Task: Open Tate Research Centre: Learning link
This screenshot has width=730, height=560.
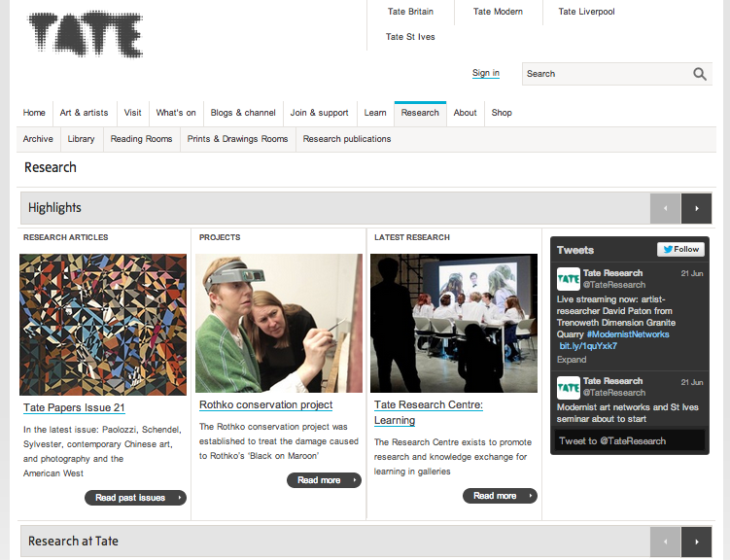Action: pos(429,412)
